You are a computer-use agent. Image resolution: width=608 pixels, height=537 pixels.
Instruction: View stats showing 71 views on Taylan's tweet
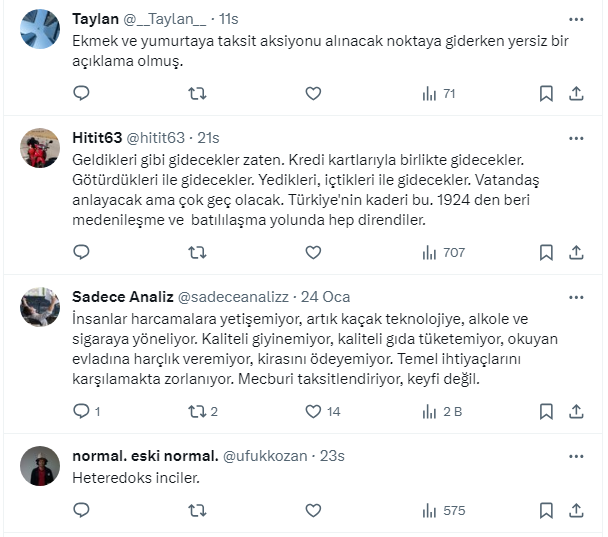coord(440,94)
